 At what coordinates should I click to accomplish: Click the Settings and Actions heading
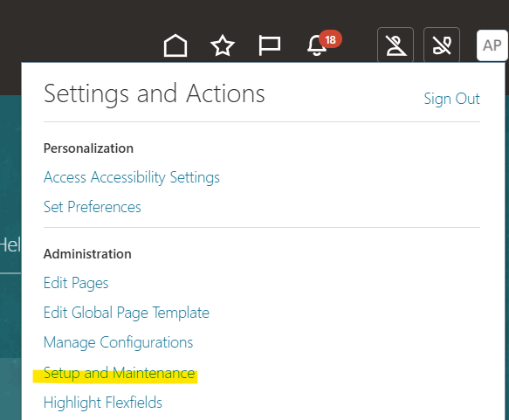pos(155,94)
